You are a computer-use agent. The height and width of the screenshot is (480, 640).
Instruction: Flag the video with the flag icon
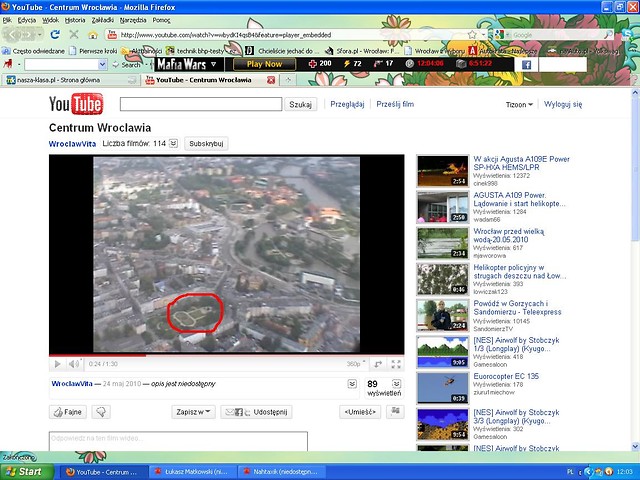[x=395, y=411]
